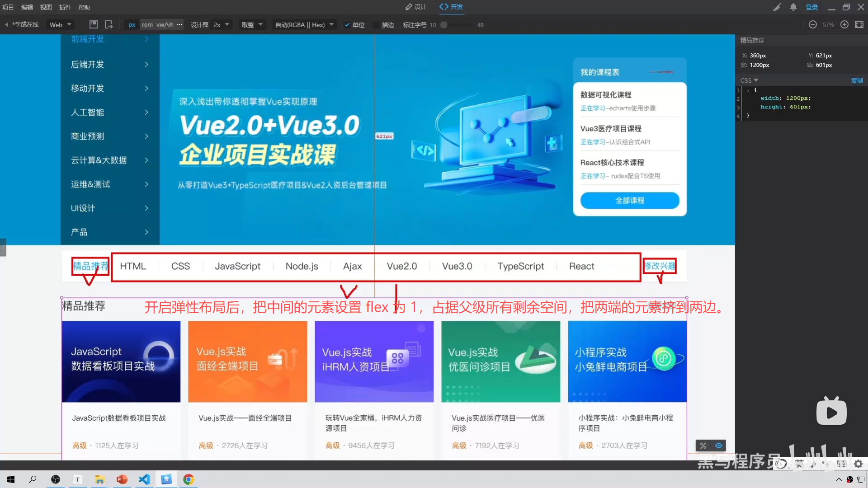Open the 自动(RGBA || Hex) color format dropdown
The image size is (868, 488).
[304, 25]
